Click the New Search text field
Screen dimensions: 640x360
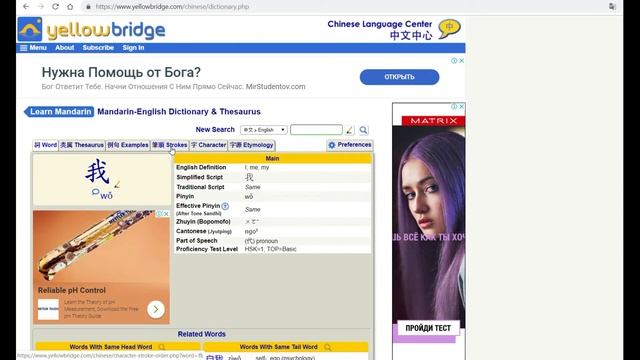coord(316,130)
